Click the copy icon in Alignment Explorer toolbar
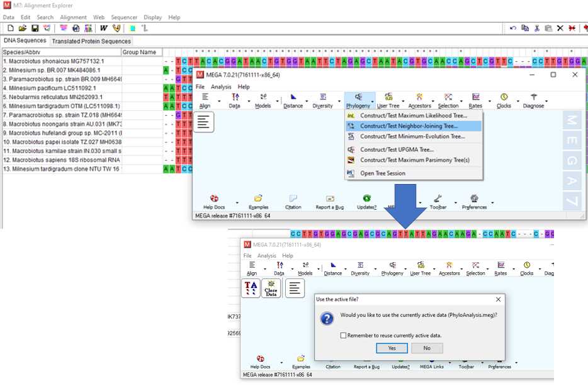 [525, 28]
